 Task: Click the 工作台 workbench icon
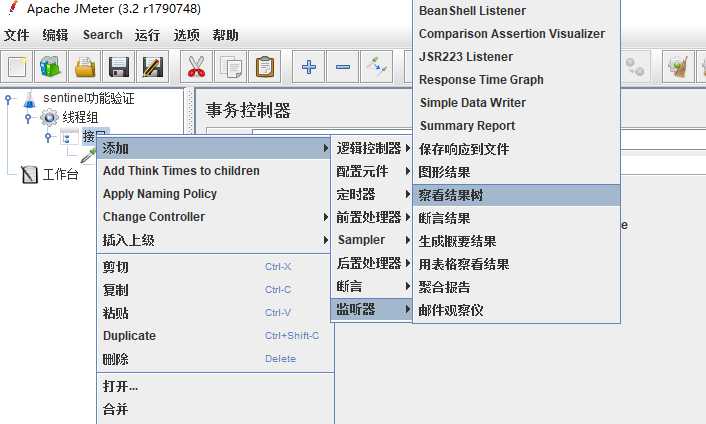pyautogui.click(x=29, y=174)
